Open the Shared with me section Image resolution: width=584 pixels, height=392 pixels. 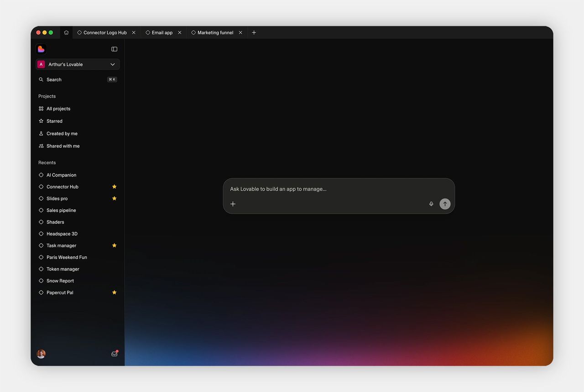(x=63, y=146)
